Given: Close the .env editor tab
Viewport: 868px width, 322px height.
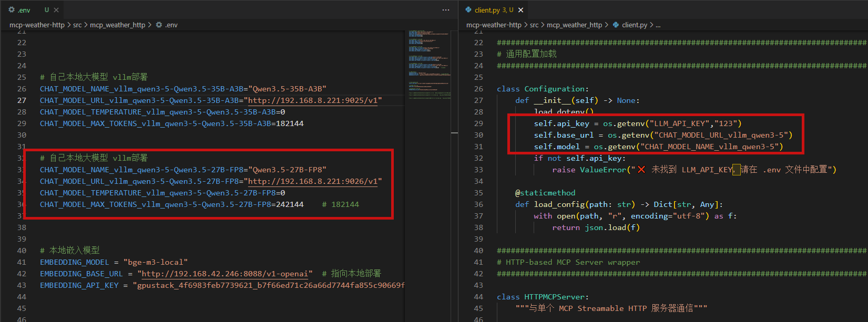Looking at the screenshot, I should 56,10.
